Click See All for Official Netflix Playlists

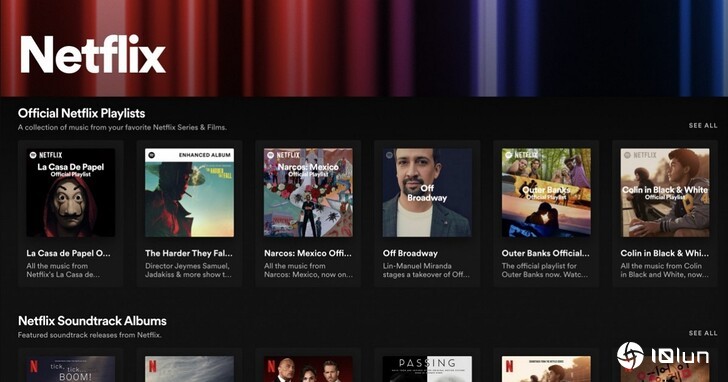tap(703, 125)
